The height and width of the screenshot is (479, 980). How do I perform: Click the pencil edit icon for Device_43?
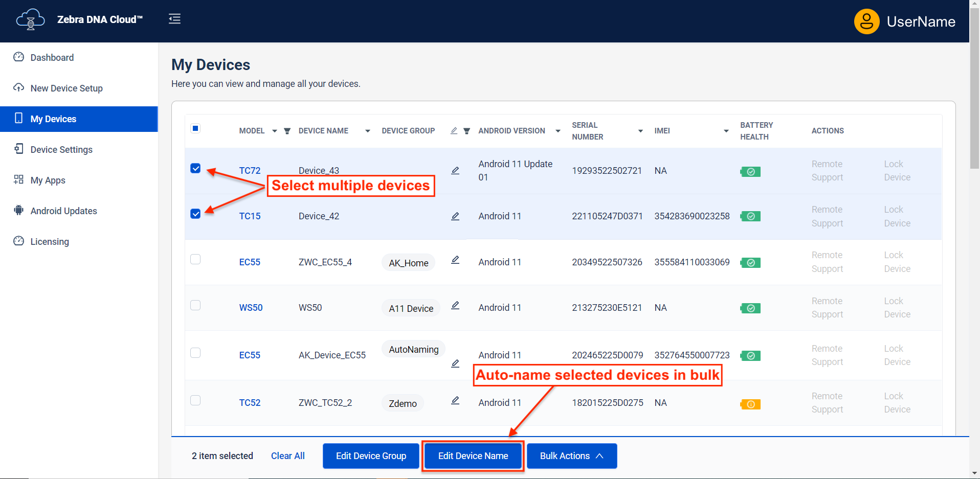[455, 170]
